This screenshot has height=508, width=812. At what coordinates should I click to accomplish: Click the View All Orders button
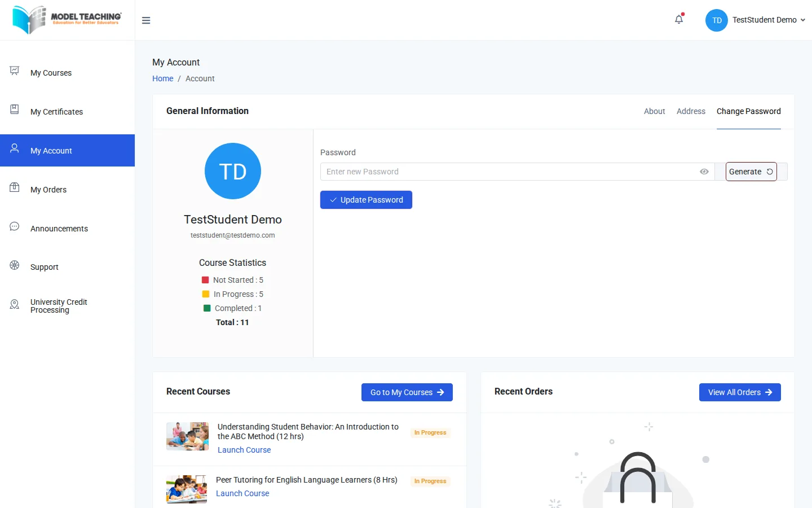740,392
